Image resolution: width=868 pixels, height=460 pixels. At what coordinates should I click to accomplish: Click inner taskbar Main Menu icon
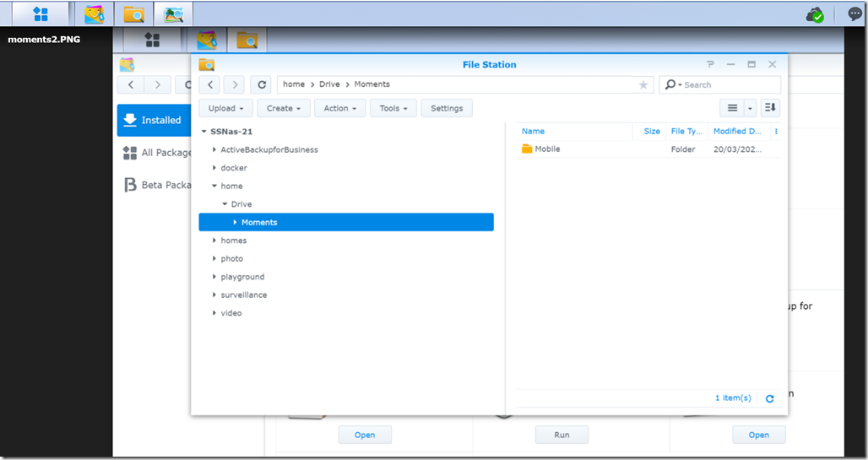click(x=152, y=40)
